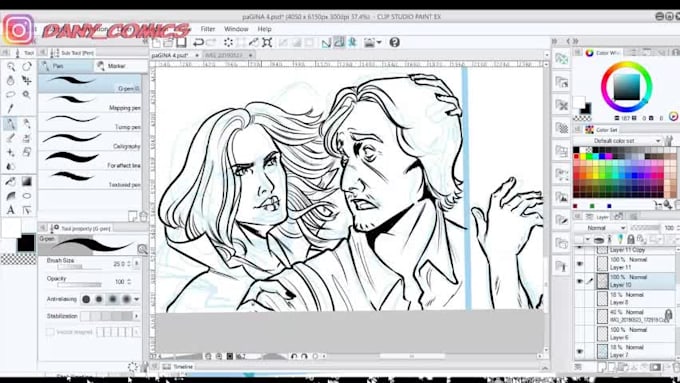
Task: Select the Text tool A icon
Action: tap(10, 210)
